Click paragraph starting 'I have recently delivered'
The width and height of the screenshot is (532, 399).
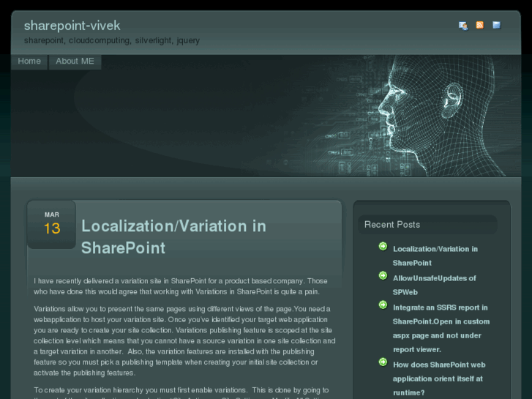(x=181, y=286)
